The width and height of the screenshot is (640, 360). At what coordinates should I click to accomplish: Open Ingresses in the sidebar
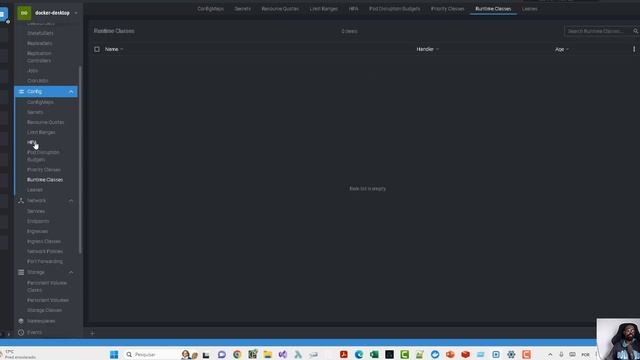click(x=38, y=231)
